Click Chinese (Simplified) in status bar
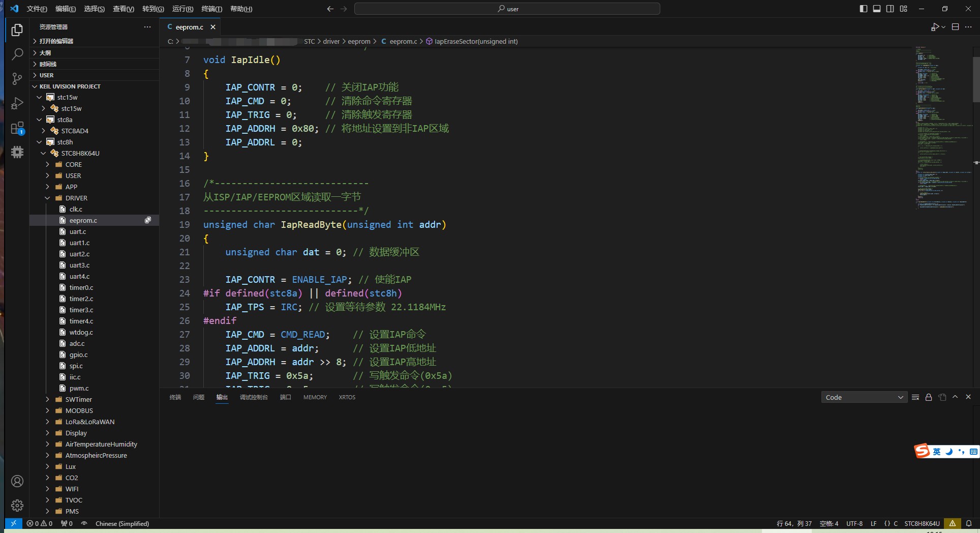This screenshot has height=533, width=980. point(122,523)
